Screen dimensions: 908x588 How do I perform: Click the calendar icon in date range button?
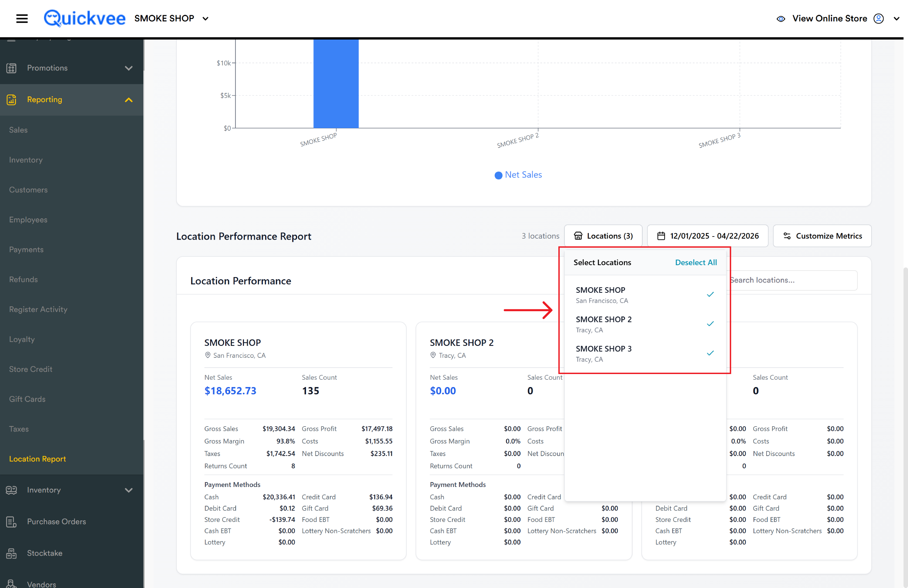661,236
